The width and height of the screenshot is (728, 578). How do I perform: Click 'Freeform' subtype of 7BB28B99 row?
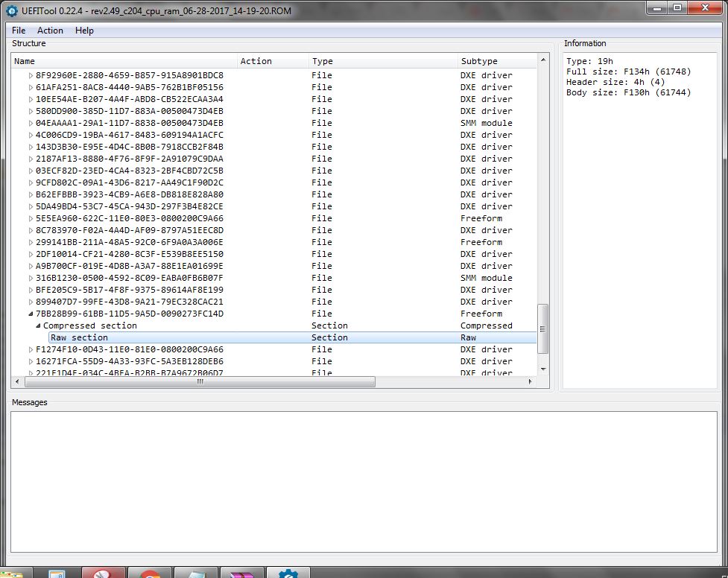(x=481, y=314)
